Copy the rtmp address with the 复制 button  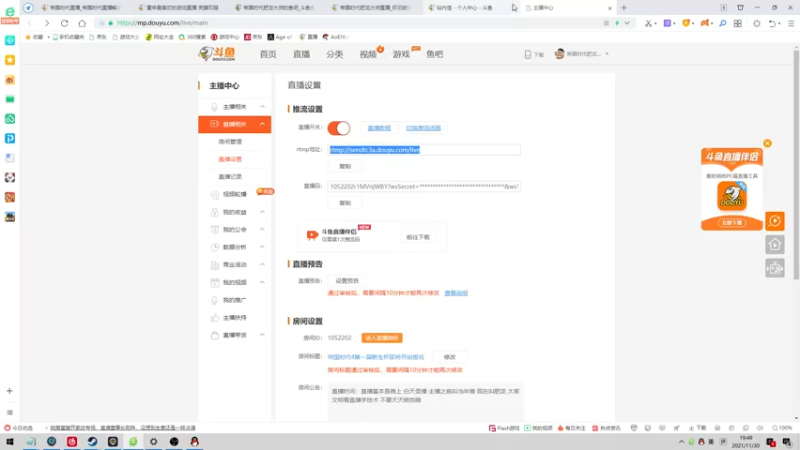tap(345, 166)
